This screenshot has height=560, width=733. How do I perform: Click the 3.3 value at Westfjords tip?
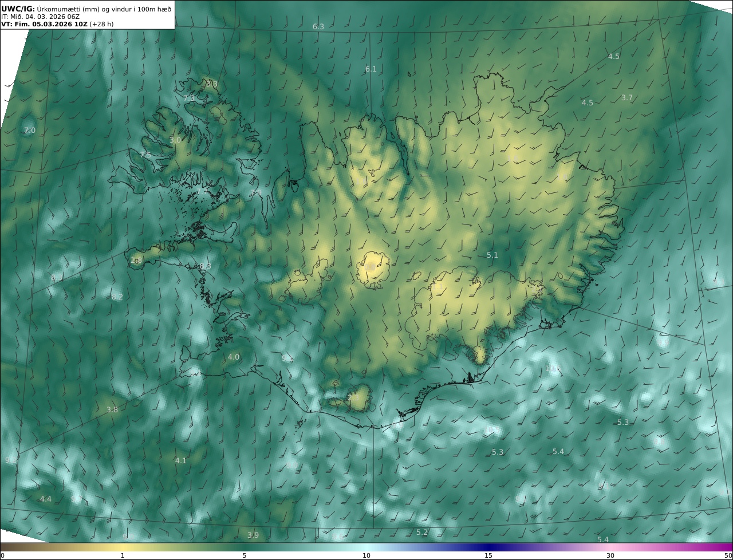212,84
